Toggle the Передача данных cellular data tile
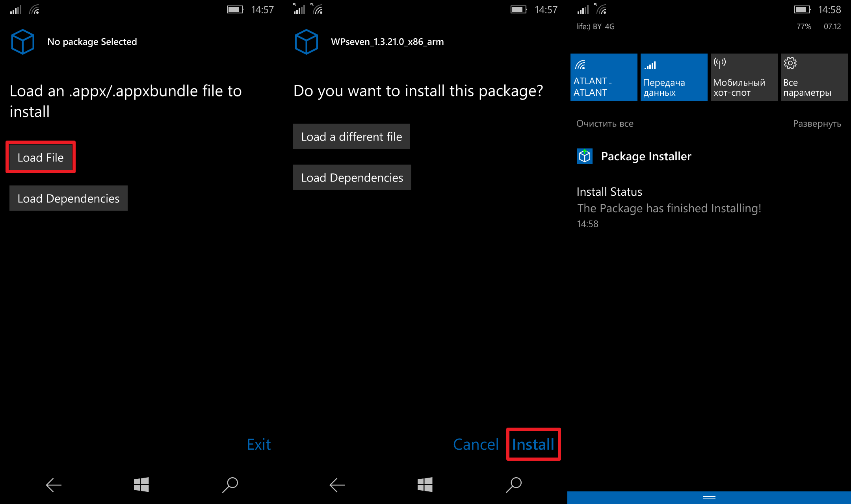The width and height of the screenshot is (851, 504). [x=674, y=77]
